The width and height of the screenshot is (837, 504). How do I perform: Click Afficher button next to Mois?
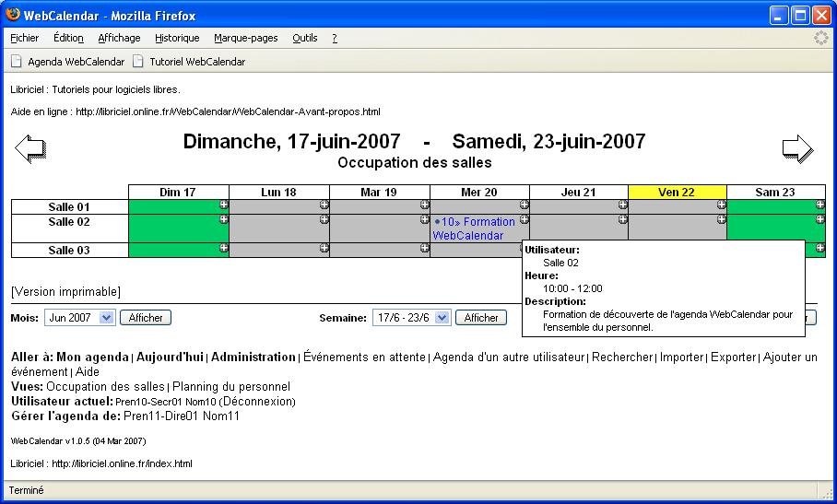(x=146, y=318)
